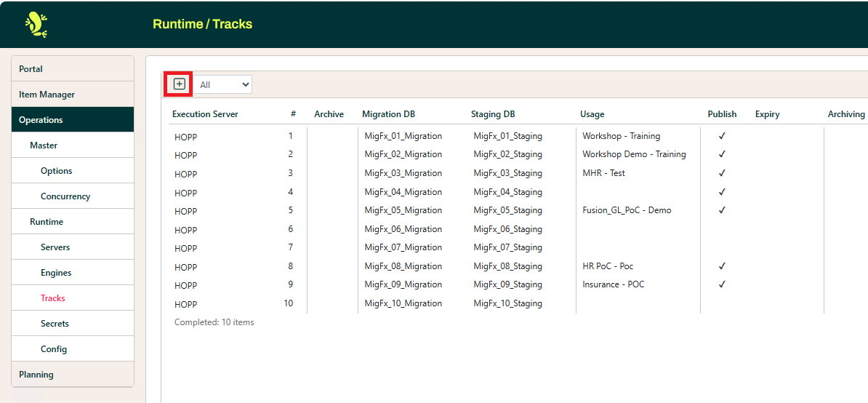Select the MigFx_03_Migration row cell
This screenshot has width=868, height=403.
(x=403, y=173)
